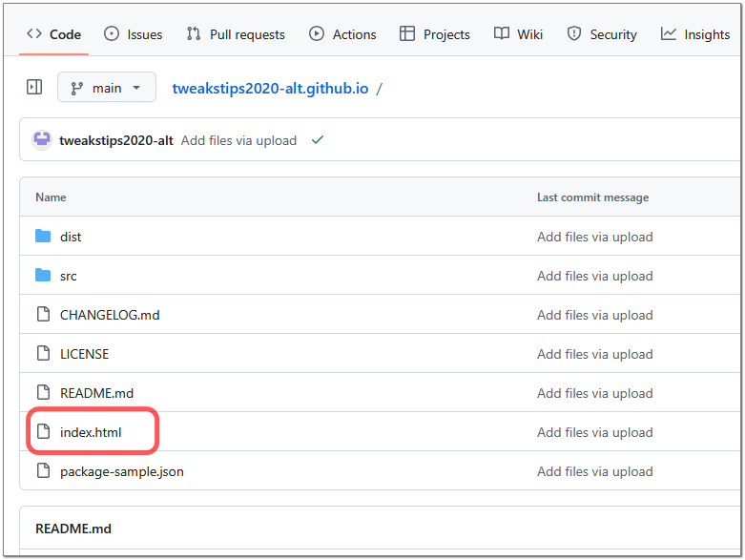
Task: Open the Code tab
Action: coord(53,34)
